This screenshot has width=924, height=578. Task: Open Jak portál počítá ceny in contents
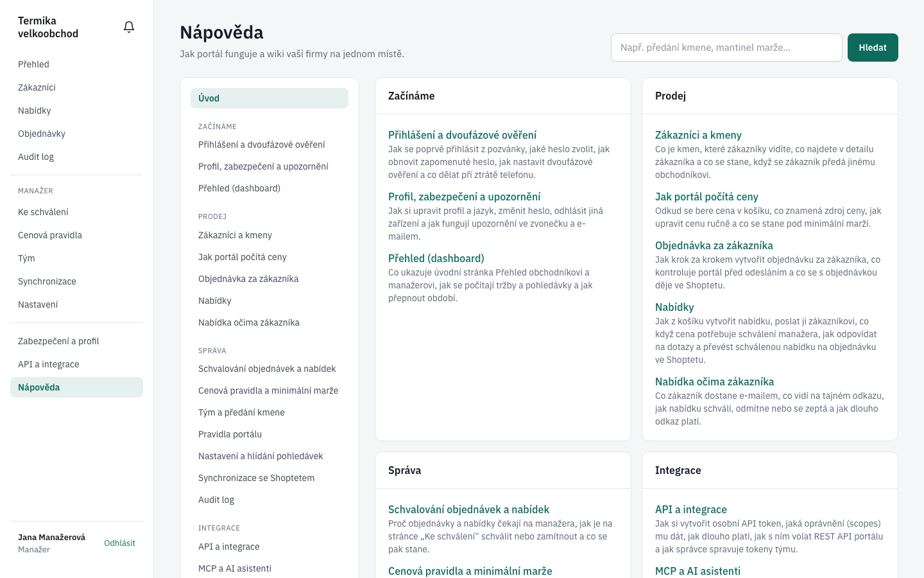tap(269, 257)
